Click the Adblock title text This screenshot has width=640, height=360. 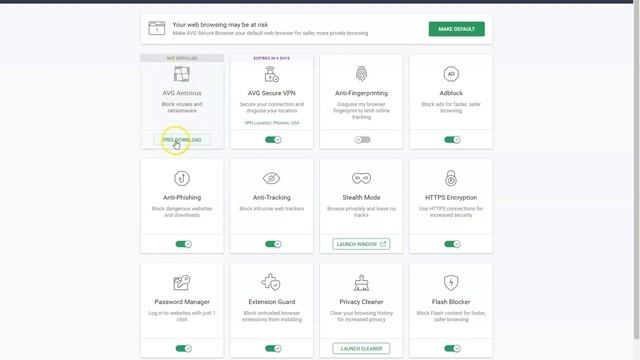coord(451,93)
